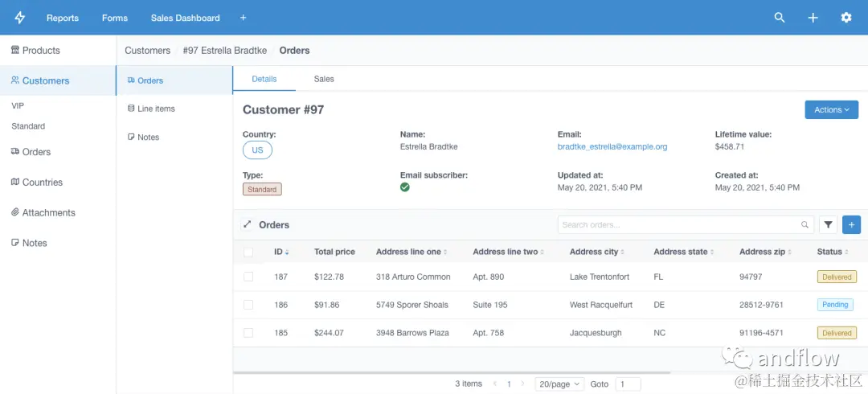Image resolution: width=868 pixels, height=394 pixels.
Task: Click the truck icon beside Orders sub-navigation
Action: pyautogui.click(x=131, y=80)
